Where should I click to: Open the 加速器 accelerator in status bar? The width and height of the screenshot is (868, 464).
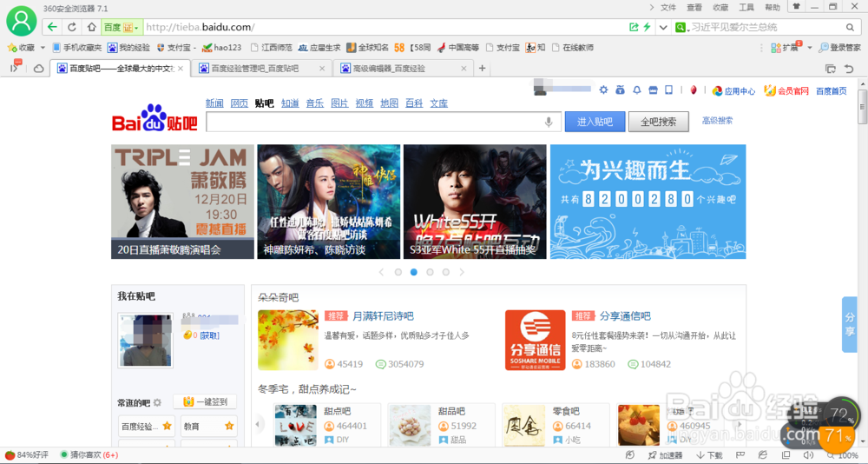[666, 455]
